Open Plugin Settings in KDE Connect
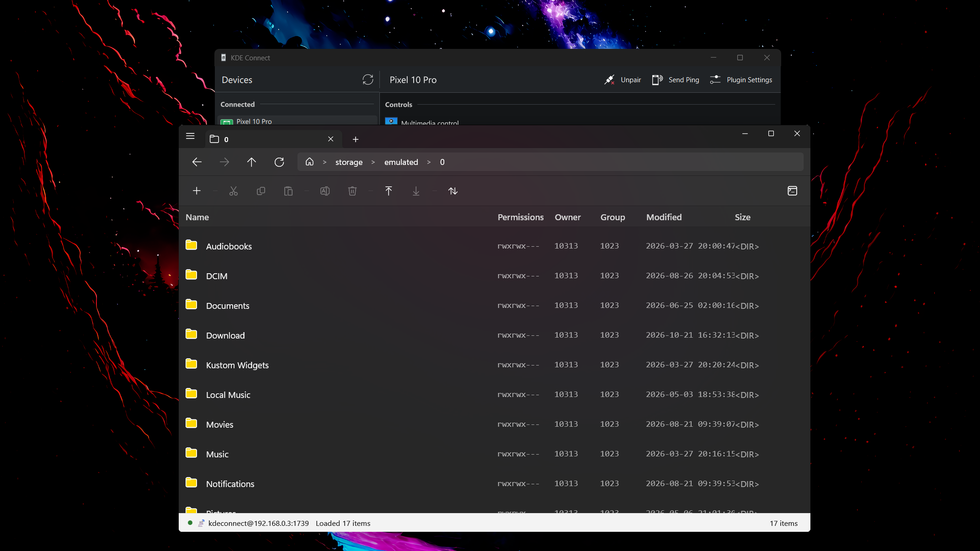The width and height of the screenshot is (980, 551). (x=740, y=80)
